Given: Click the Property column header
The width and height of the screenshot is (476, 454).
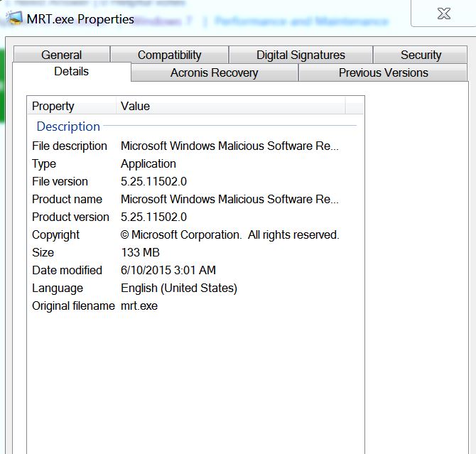Looking at the screenshot, I should pos(72,106).
